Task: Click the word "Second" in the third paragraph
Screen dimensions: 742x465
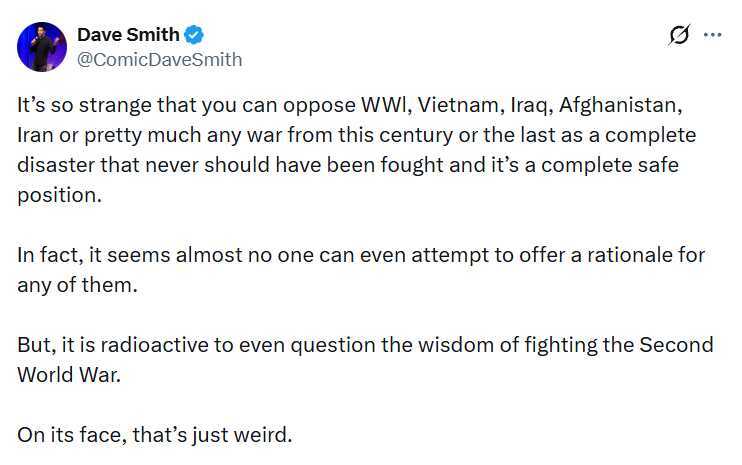Action: (x=677, y=345)
